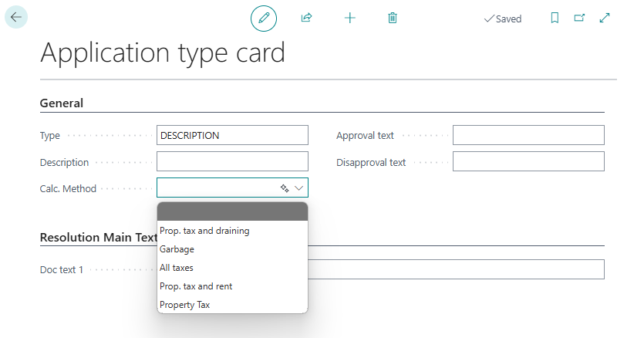644x338 pixels.
Task: Focus the Description input field
Action: coord(232,161)
